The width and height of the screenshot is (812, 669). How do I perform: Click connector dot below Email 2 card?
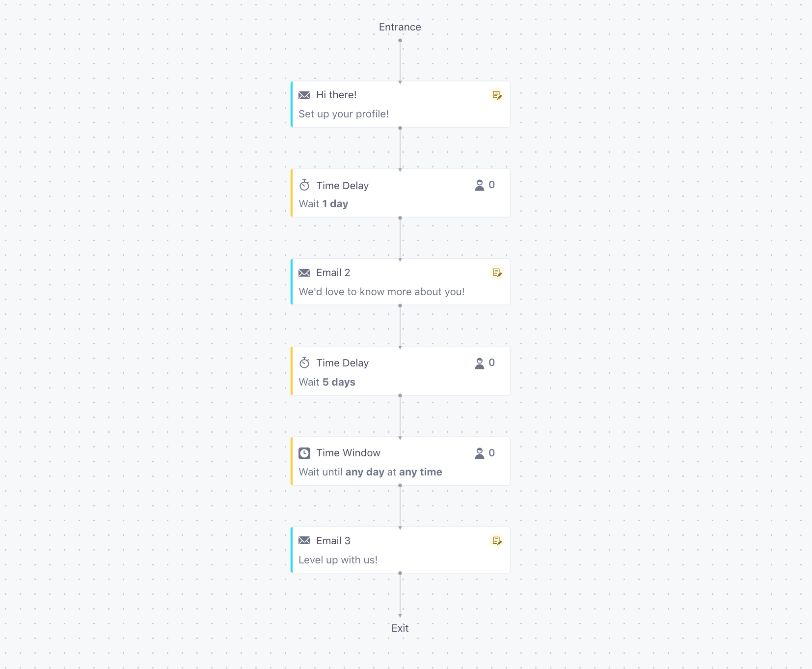400,306
